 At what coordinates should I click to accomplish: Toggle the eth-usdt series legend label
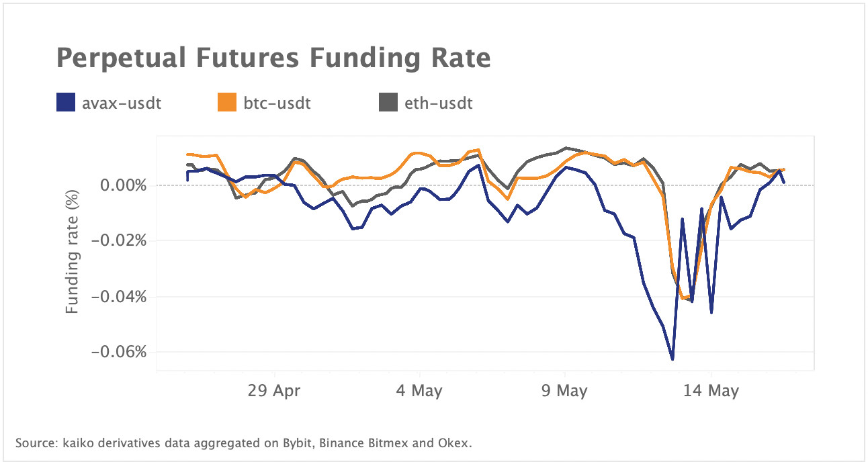[x=439, y=103]
